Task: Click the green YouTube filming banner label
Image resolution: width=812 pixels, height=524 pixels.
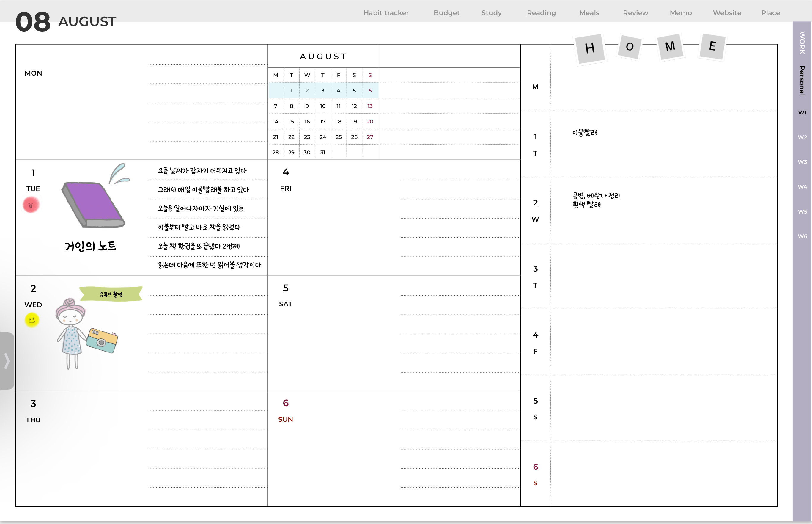Action: click(111, 294)
